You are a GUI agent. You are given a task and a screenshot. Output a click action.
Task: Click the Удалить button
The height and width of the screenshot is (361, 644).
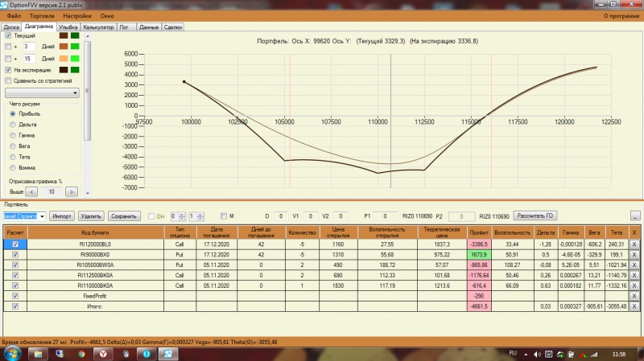91,216
